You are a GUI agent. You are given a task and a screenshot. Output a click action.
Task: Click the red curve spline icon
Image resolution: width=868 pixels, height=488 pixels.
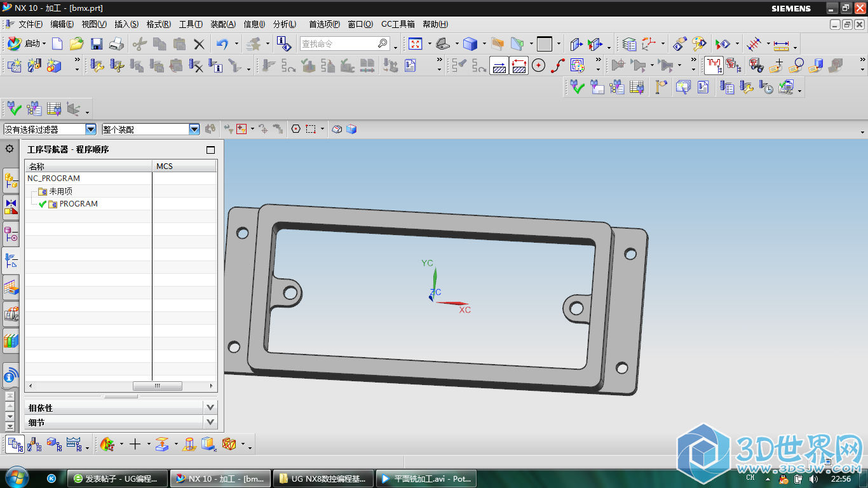pyautogui.click(x=558, y=65)
